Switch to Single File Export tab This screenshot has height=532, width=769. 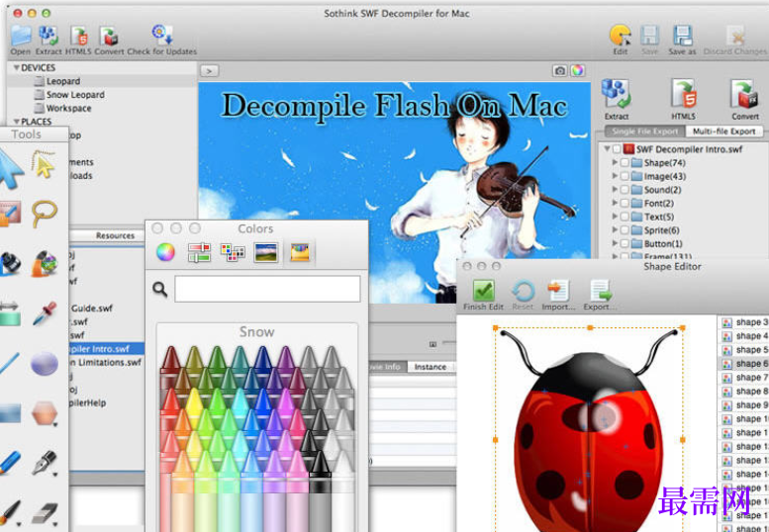(x=645, y=132)
